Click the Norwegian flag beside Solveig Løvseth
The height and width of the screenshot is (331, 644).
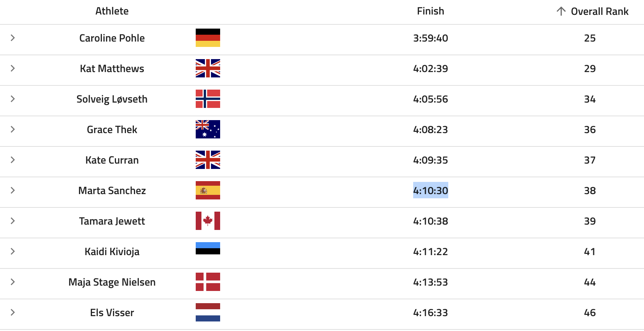pos(208,99)
